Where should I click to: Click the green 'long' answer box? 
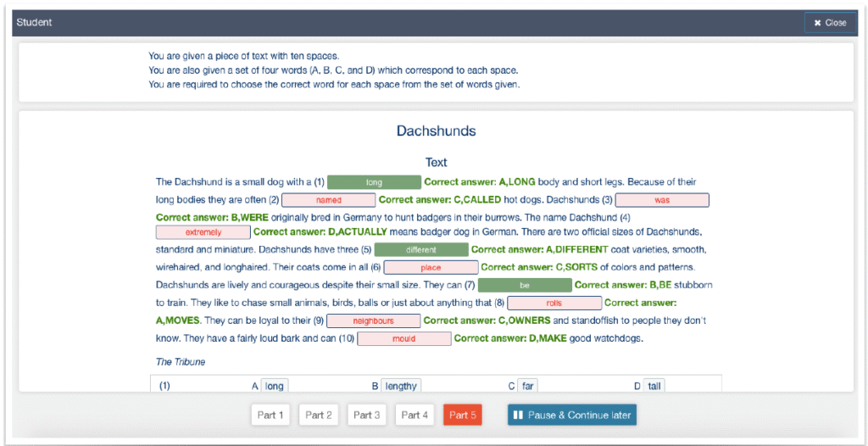click(374, 182)
